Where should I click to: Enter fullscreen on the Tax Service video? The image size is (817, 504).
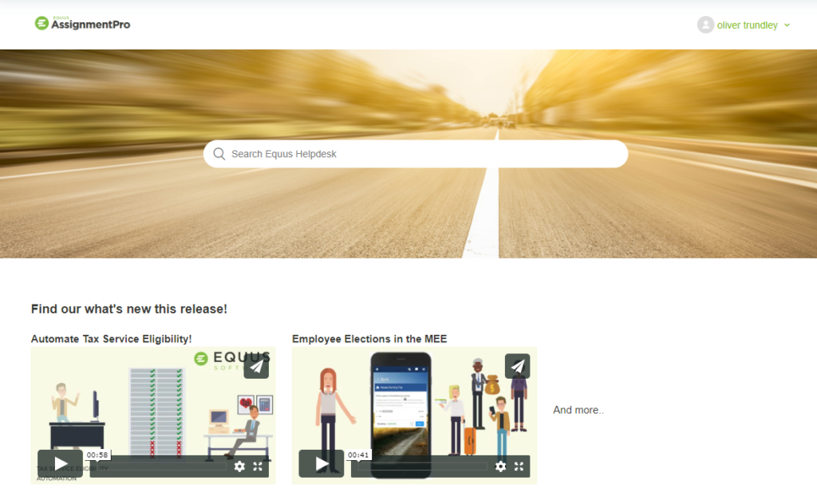[x=259, y=467]
